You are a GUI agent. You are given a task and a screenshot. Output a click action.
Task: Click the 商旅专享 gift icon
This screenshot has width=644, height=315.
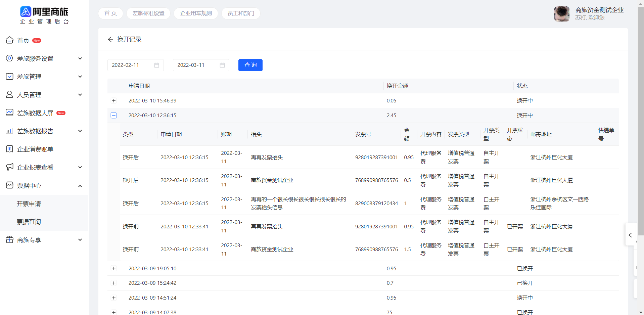[10, 240]
